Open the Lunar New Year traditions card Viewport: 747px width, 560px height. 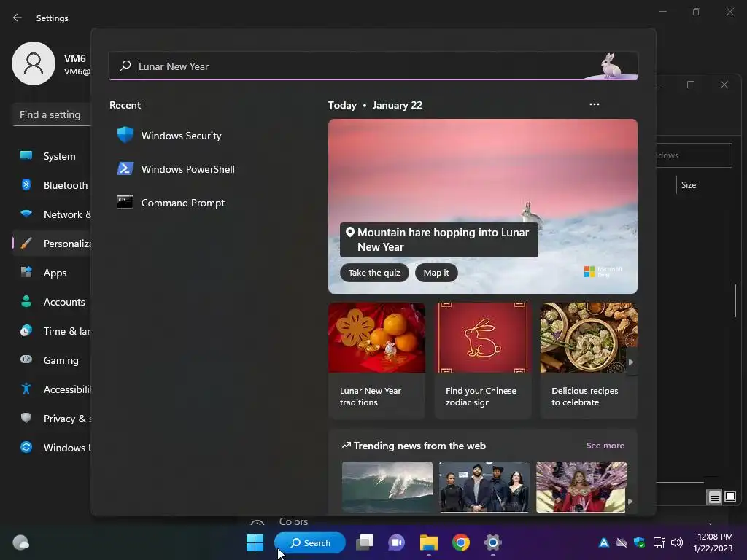[376, 360]
